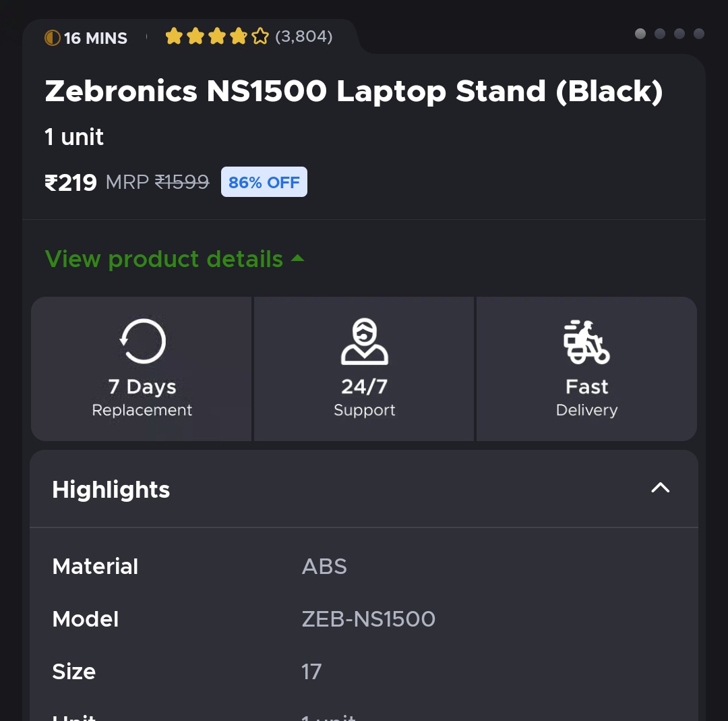
Task: Select the first image carousel dot
Action: click(x=640, y=34)
